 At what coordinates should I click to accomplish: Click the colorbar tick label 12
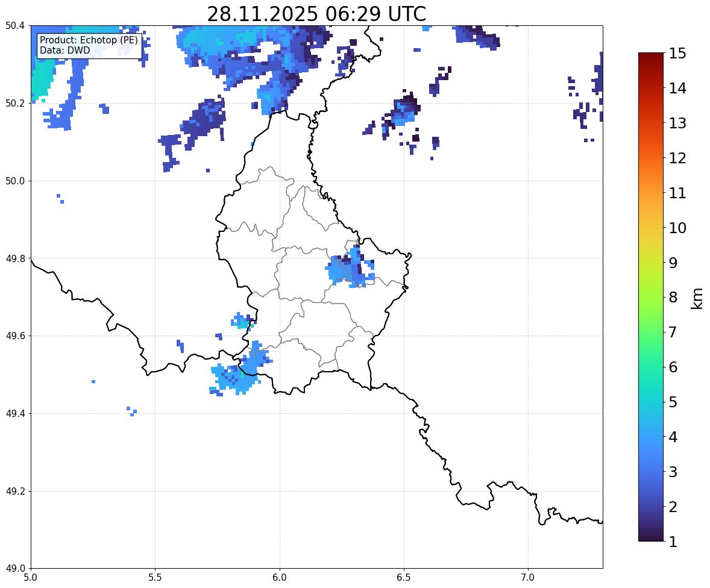pyautogui.click(x=677, y=158)
